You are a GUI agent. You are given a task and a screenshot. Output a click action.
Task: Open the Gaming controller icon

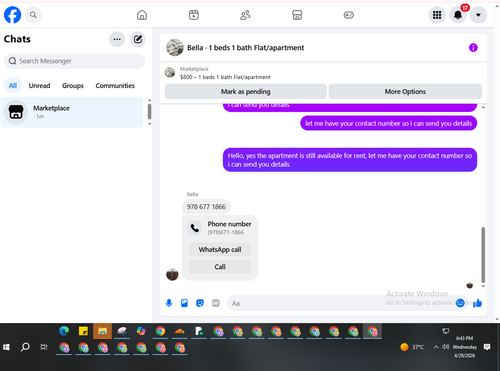[349, 15]
